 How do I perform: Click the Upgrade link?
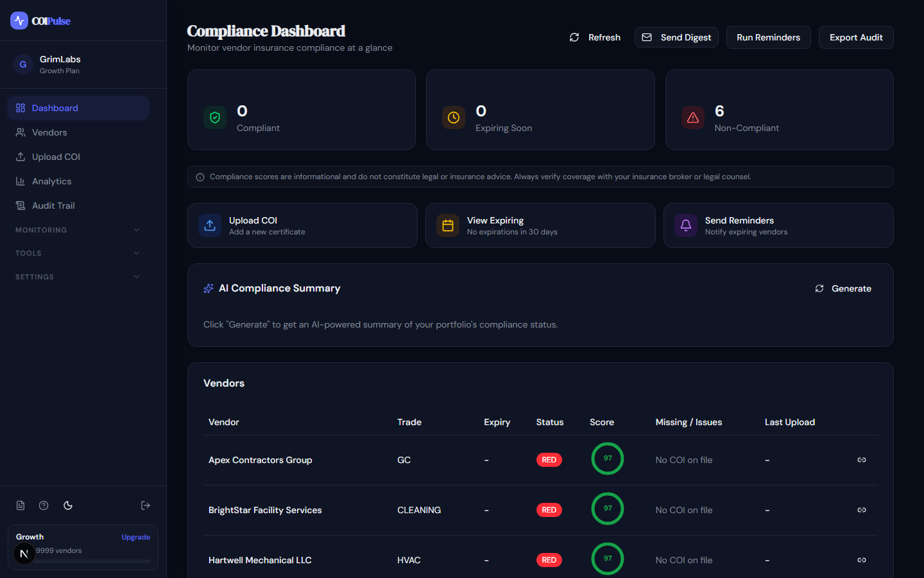136,537
